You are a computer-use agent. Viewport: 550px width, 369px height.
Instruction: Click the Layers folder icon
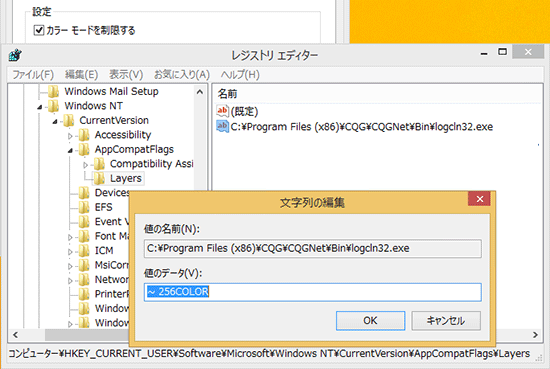click(x=99, y=179)
